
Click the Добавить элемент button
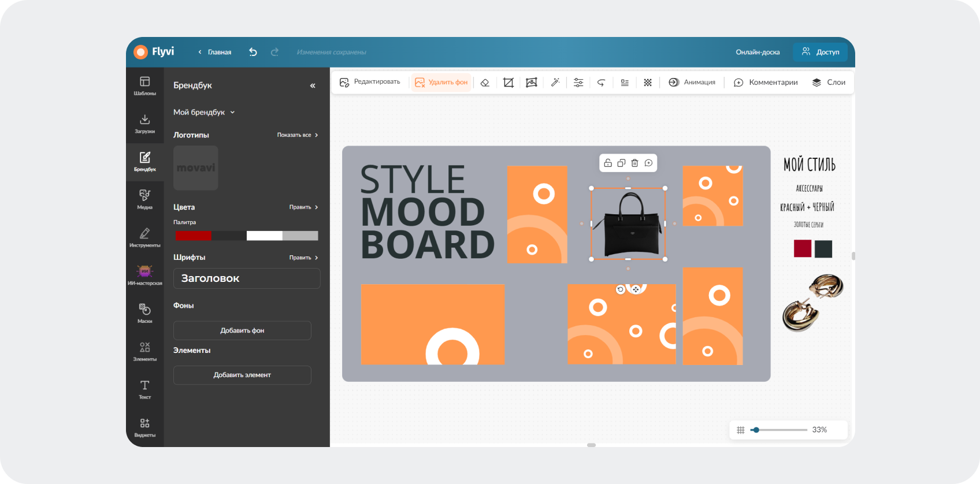click(x=242, y=375)
